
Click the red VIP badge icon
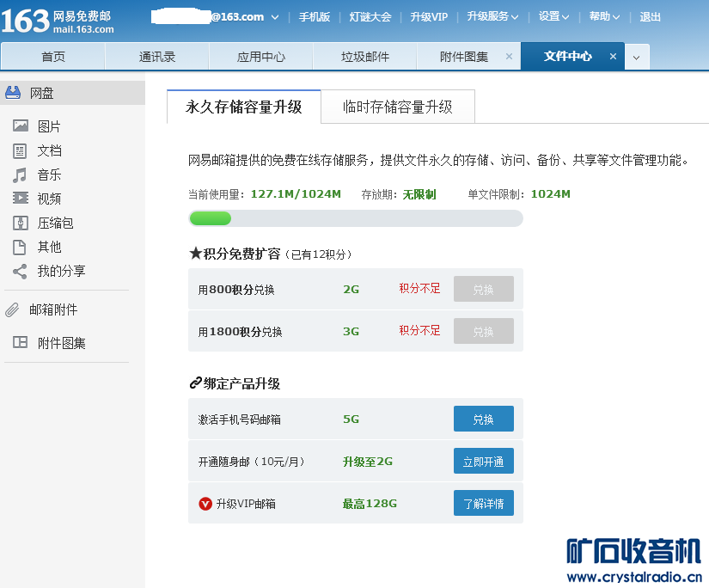pyautogui.click(x=205, y=504)
